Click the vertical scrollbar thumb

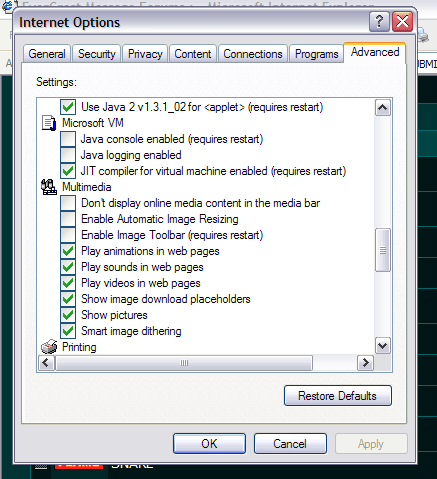tap(383, 250)
